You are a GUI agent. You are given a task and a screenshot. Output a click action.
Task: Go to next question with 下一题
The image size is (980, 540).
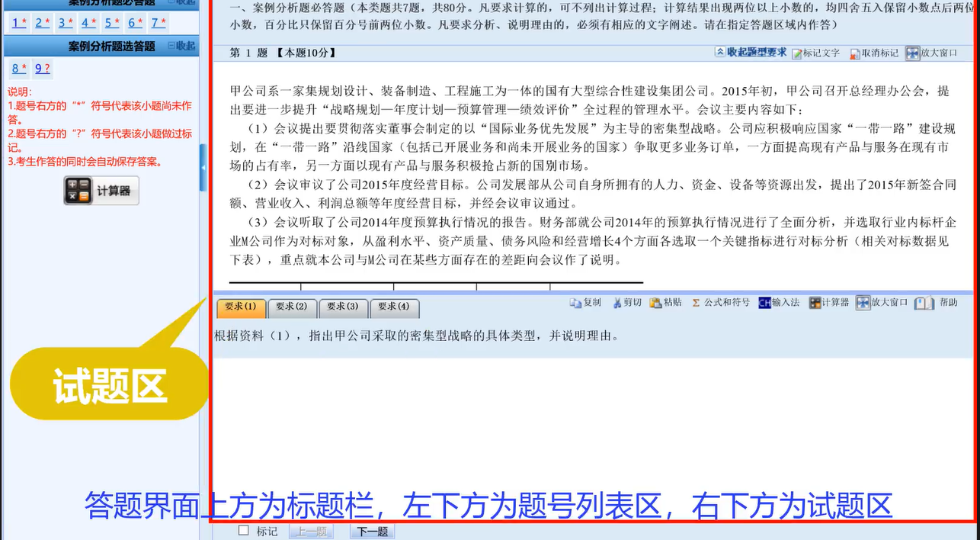(x=373, y=532)
